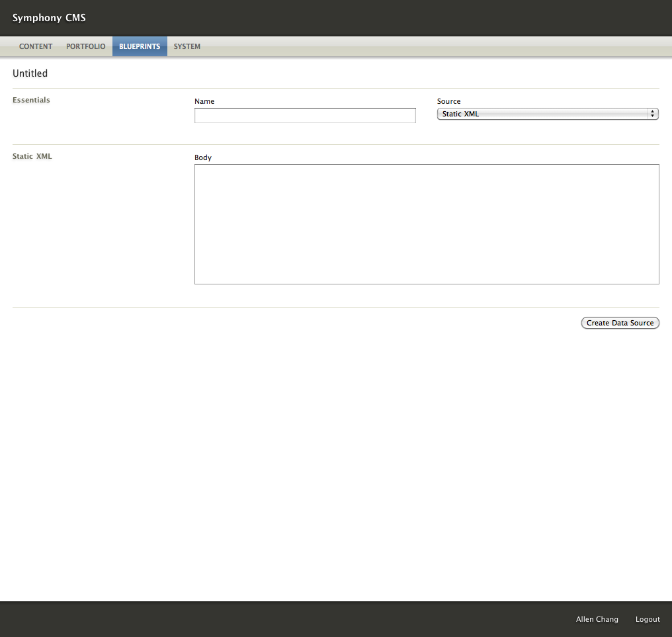Go to the System navigation tab
Viewport: 672px width, 637px height.
187,46
